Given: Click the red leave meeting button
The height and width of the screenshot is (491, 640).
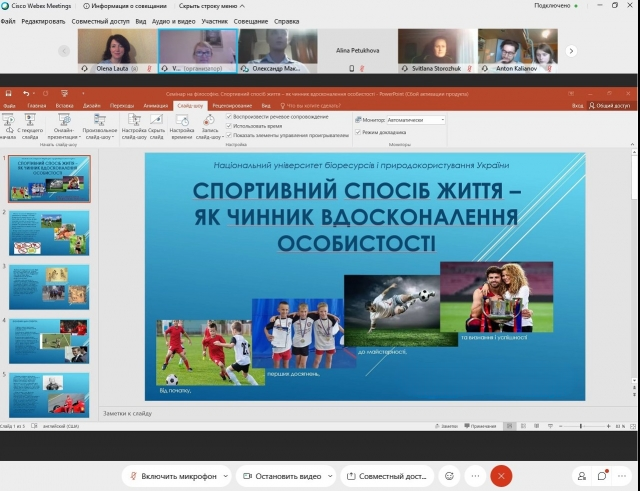Looking at the screenshot, I should 502,476.
